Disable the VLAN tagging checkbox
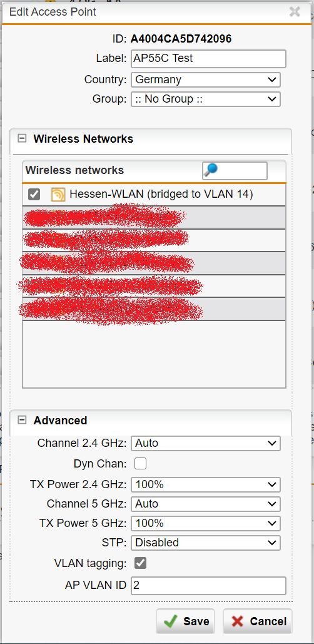The height and width of the screenshot is (644, 314). point(140,563)
